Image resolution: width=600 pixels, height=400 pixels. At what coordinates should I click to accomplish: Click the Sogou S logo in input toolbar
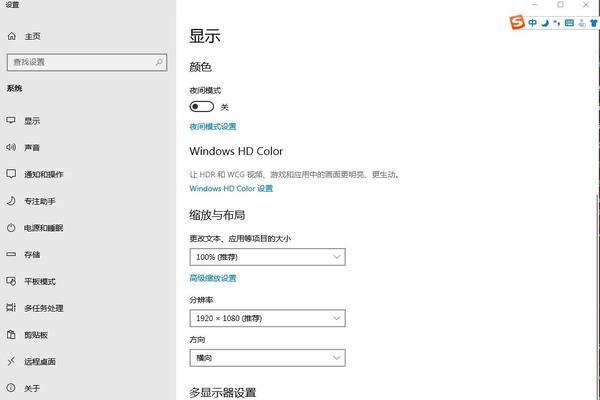[x=517, y=22]
